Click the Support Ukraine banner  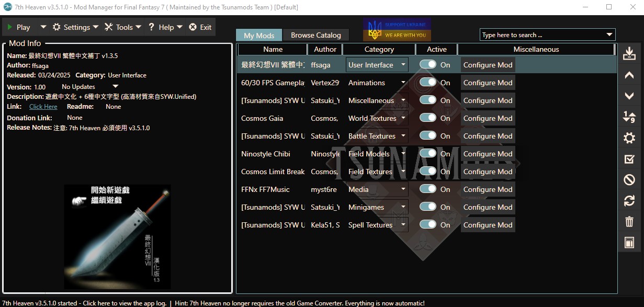click(398, 30)
